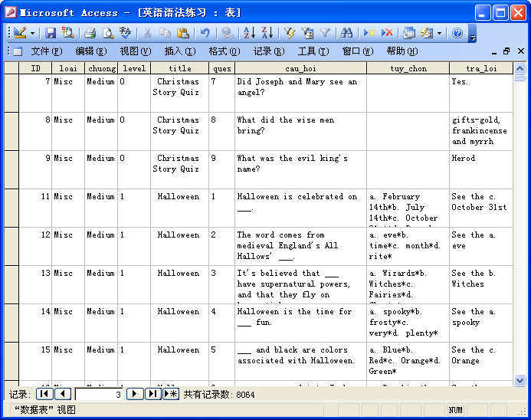Go to first record navigation button
531x420 pixels.
pyautogui.click(x=44, y=394)
